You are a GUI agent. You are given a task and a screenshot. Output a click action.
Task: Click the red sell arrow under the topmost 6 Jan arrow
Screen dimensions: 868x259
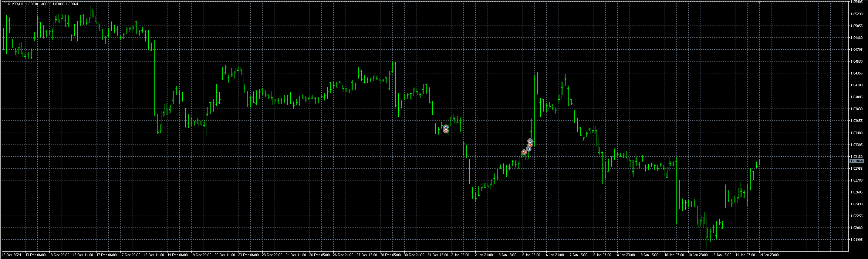(530, 145)
